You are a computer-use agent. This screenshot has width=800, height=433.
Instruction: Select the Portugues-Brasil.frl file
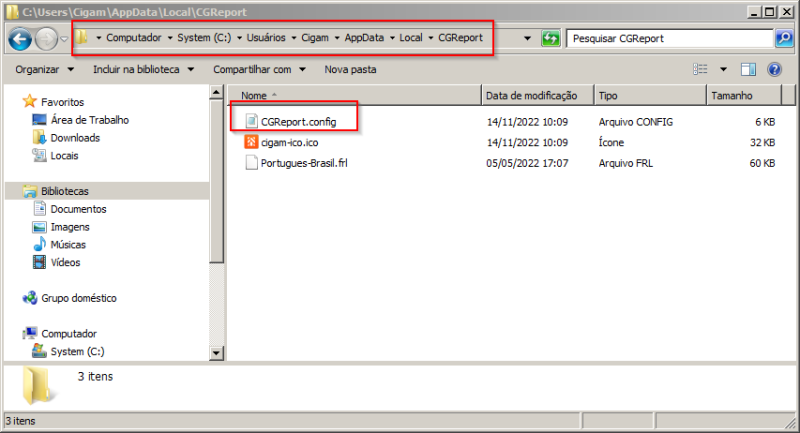(x=304, y=163)
